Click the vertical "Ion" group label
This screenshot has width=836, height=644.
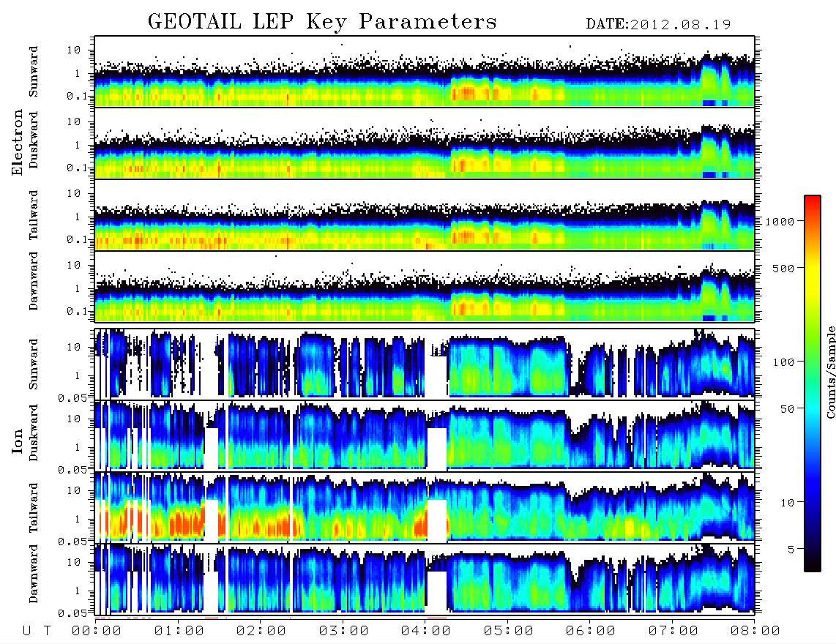(18, 442)
